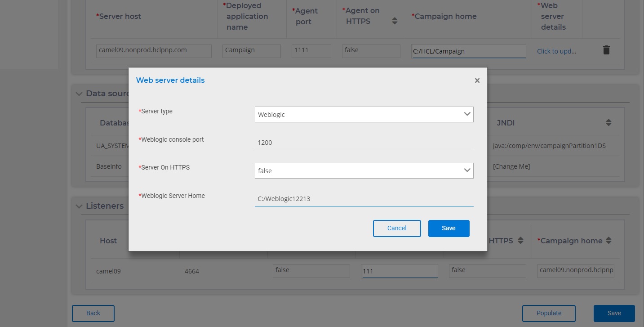Screen dimensions: 644x327
Task: Open the Click to update web server link
Action: click(x=556, y=51)
